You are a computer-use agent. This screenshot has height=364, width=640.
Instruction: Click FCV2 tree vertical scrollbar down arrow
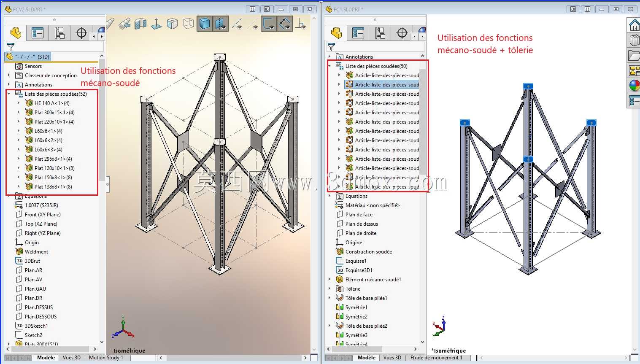(x=102, y=342)
